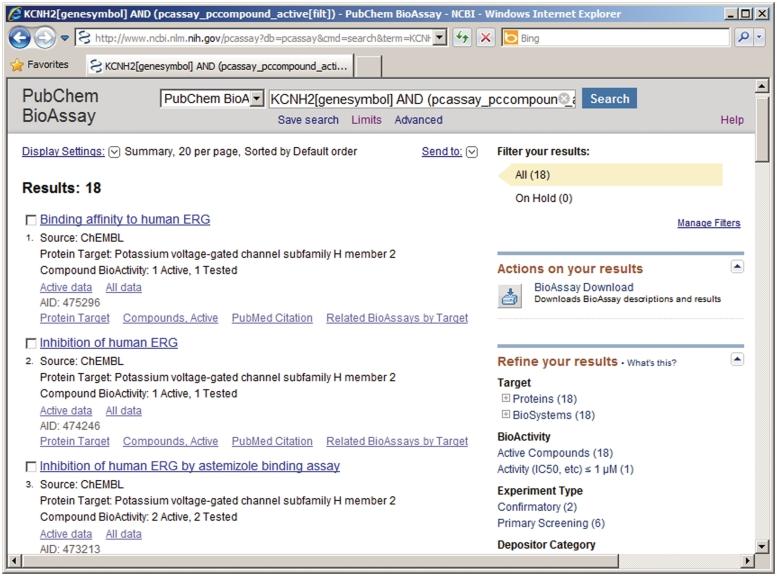Image resolution: width=777 pixels, height=576 pixels.
Task: Click the Refresh page icon
Action: pyautogui.click(x=463, y=38)
